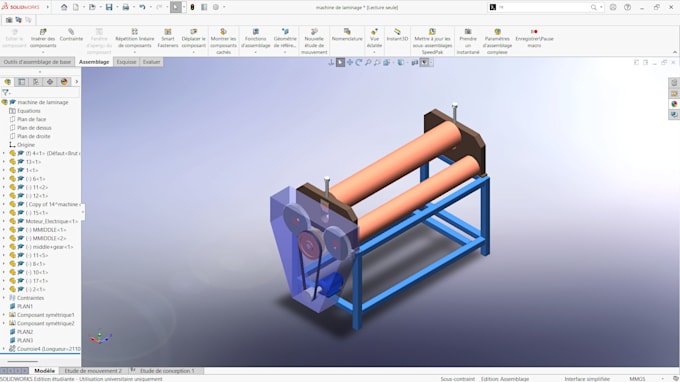Toggle the Select cursor tool in top toolbar
The width and height of the screenshot is (680, 382).
click(x=176, y=7)
